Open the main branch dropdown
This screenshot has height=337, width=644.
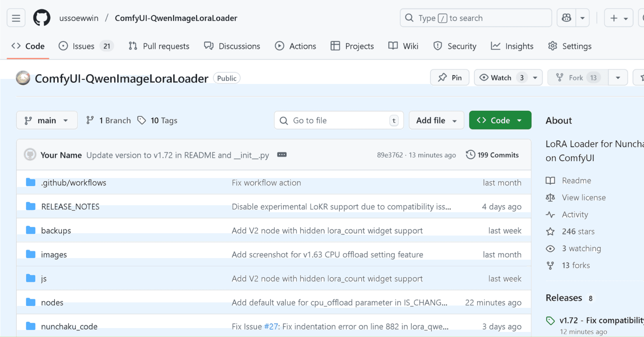(47, 120)
